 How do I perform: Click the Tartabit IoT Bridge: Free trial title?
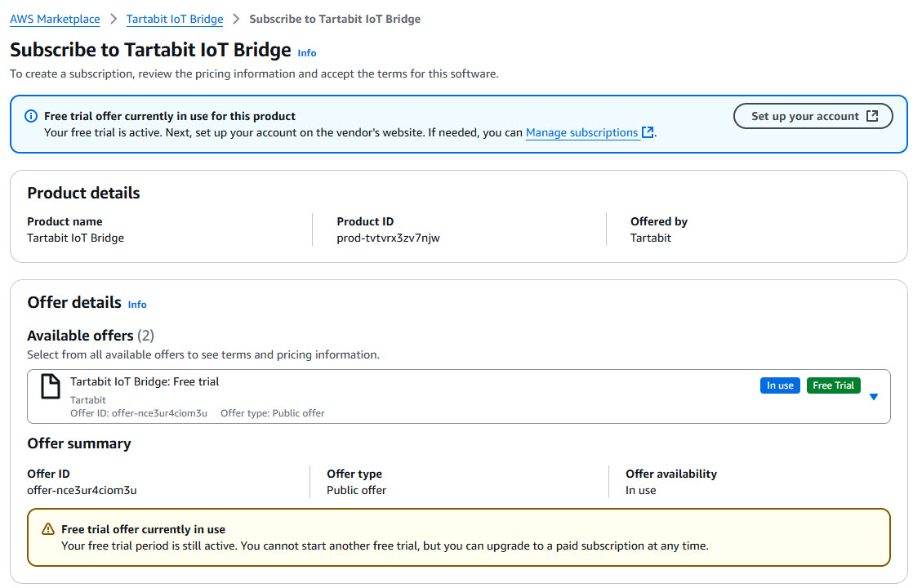pos(145,382)
